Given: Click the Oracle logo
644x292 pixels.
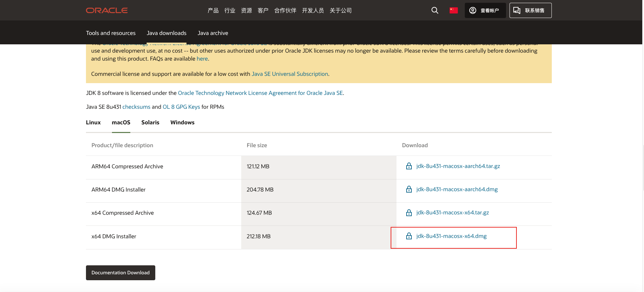Looking at the screenshot, I should click(x=107, y=10).
